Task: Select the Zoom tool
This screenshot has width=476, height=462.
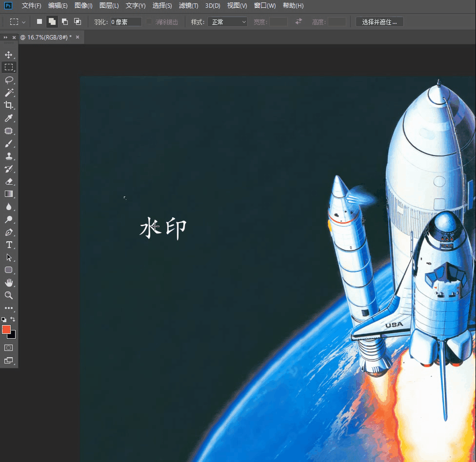Action: tap(9, 295)
